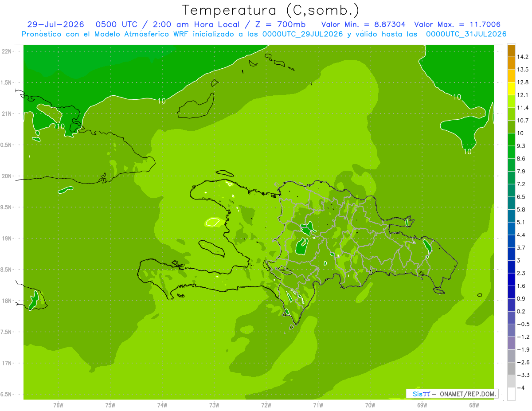Screen dimensions: 532x411
Task: Click the blue swatch between 2.3 and 1.6
Action: tap(511, 280)
